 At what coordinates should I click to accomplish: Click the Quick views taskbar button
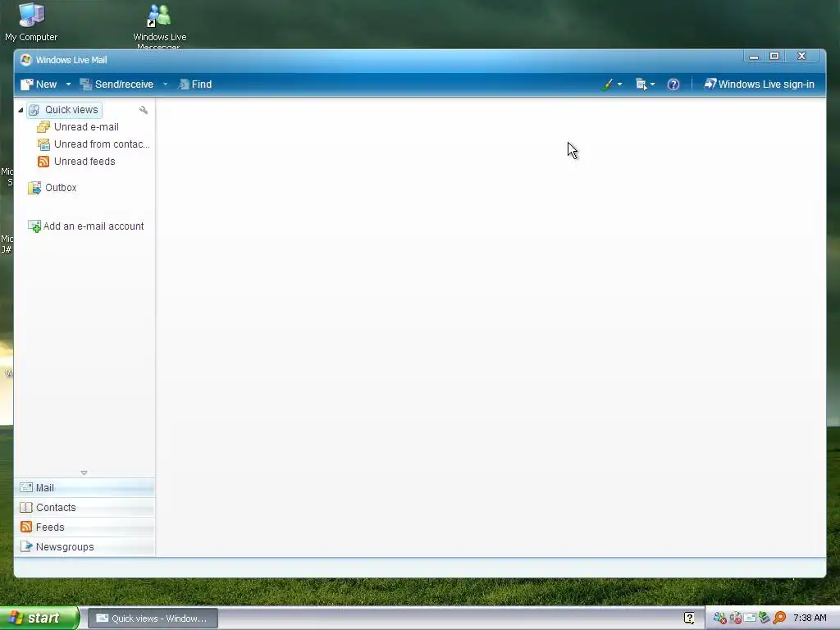click(152, 619)
